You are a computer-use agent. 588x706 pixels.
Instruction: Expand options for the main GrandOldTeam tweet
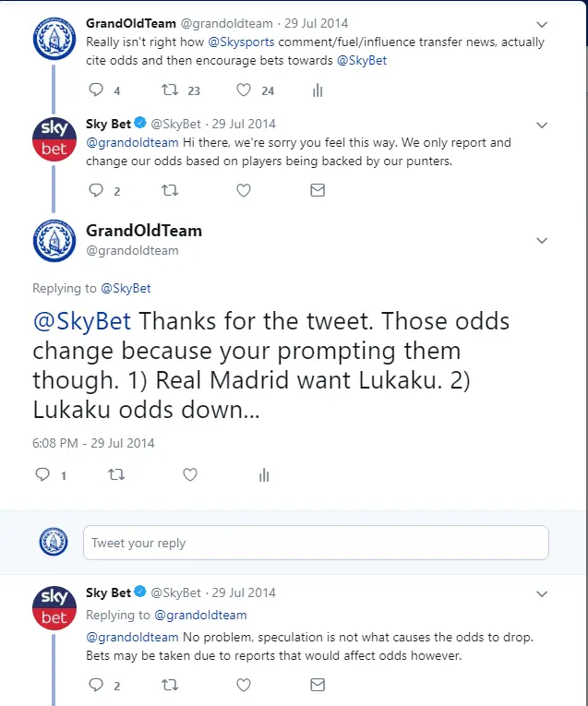543,240
